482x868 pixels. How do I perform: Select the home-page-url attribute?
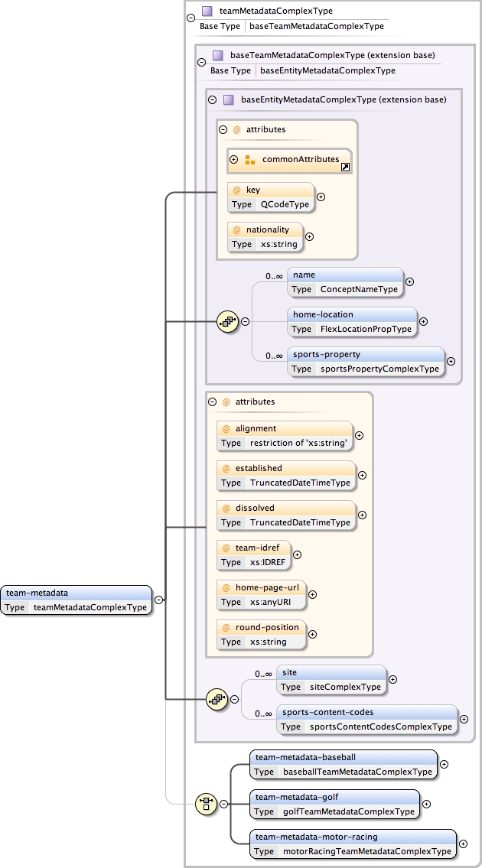261,594
